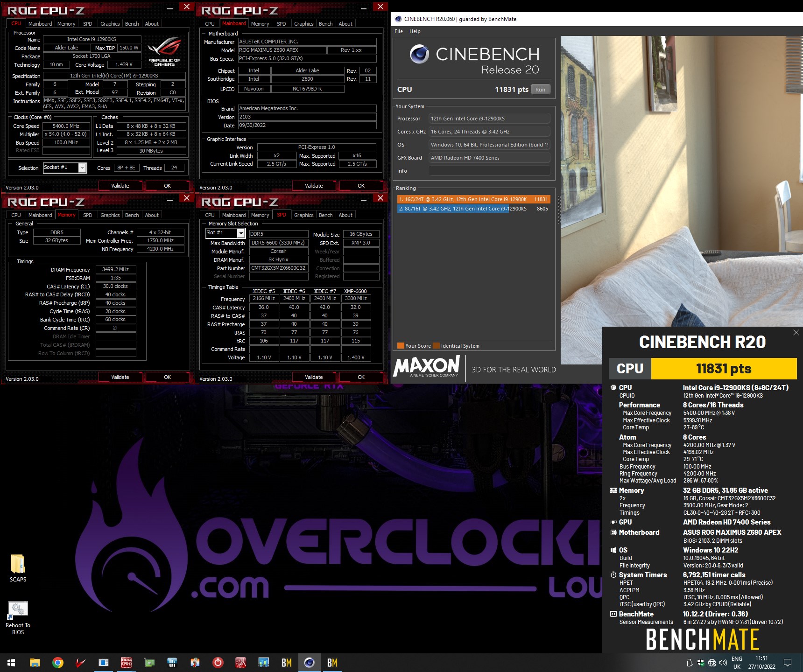Click the network globe tray icon
Image resolution: width=803 pixels, height=672 pixels.
click(712, 663)
